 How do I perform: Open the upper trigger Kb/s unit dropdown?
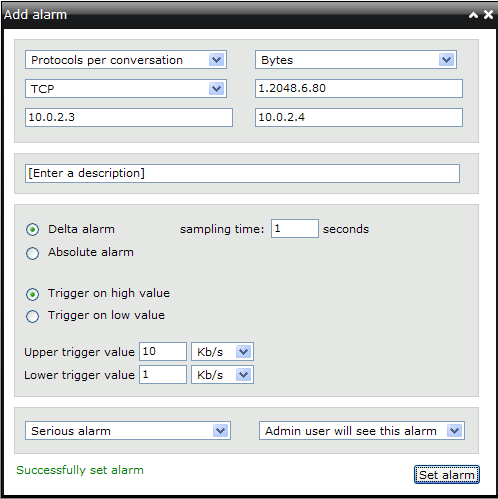pyautogui.click(x=222, y=352)
